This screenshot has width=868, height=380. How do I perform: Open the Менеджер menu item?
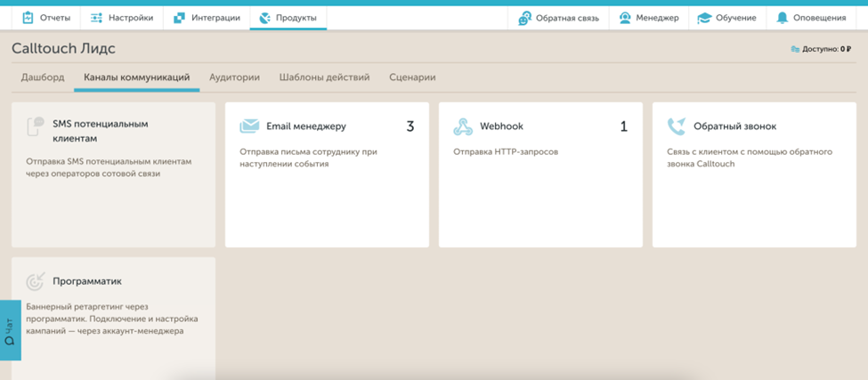pos(648,18)
